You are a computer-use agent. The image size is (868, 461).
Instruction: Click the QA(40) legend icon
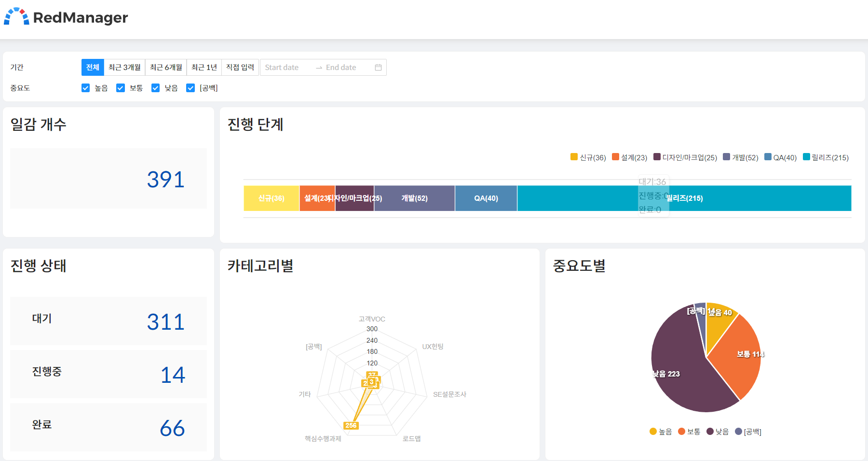768,157
